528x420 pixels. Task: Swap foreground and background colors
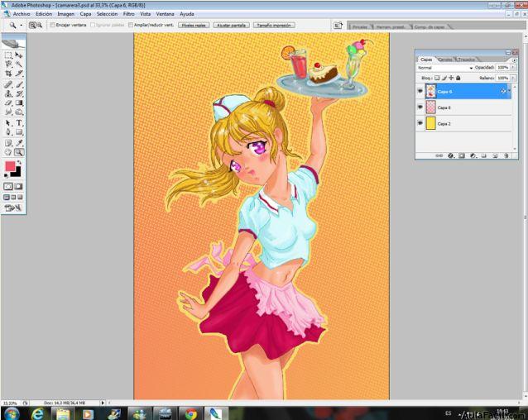point(19,163)
